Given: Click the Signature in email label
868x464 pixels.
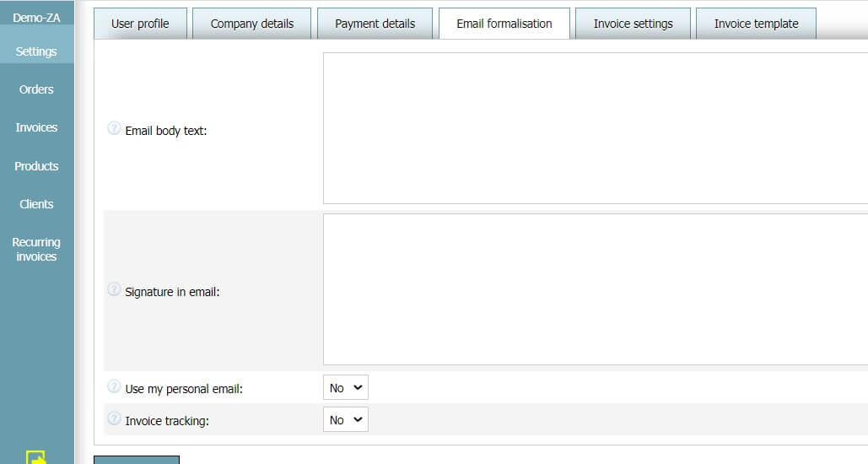Looking at the screenshot, I should (x=172, y=292).
